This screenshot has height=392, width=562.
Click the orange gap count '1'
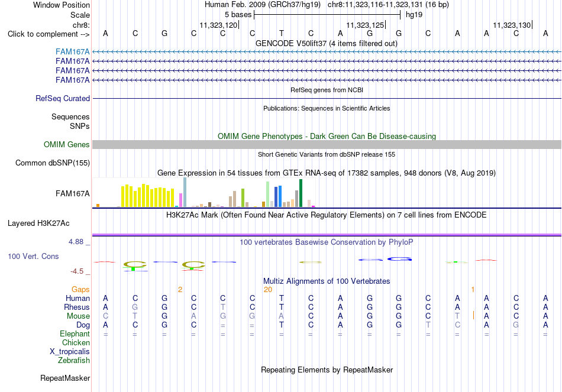pos(473,290)
